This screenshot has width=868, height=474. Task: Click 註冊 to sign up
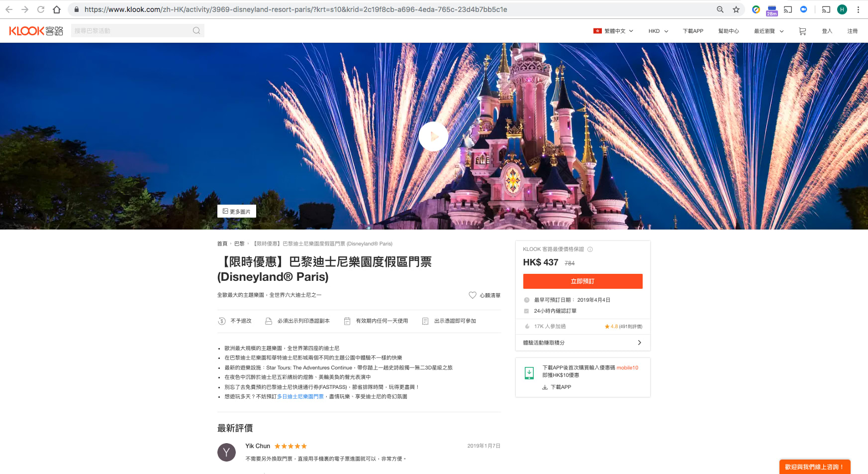(853, 31)
